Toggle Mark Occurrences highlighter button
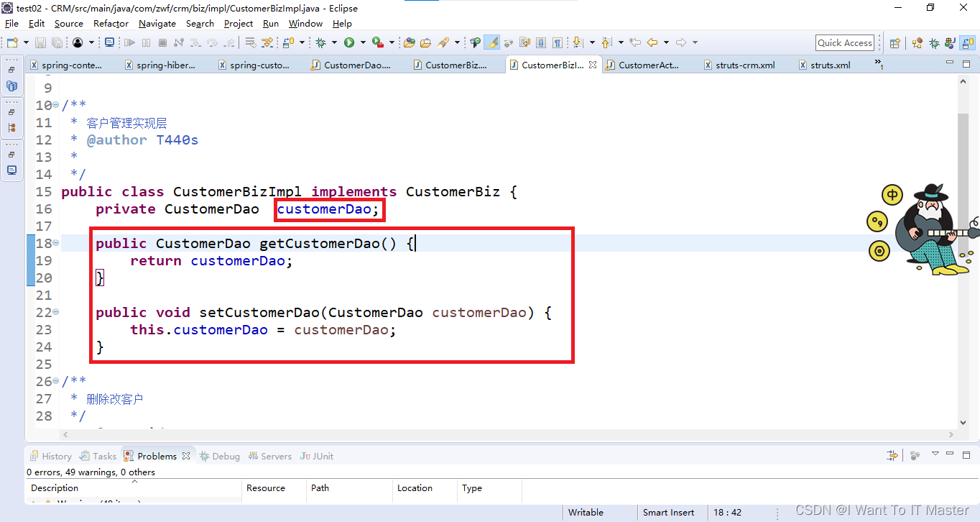980x522 pixels. [492, 42]
